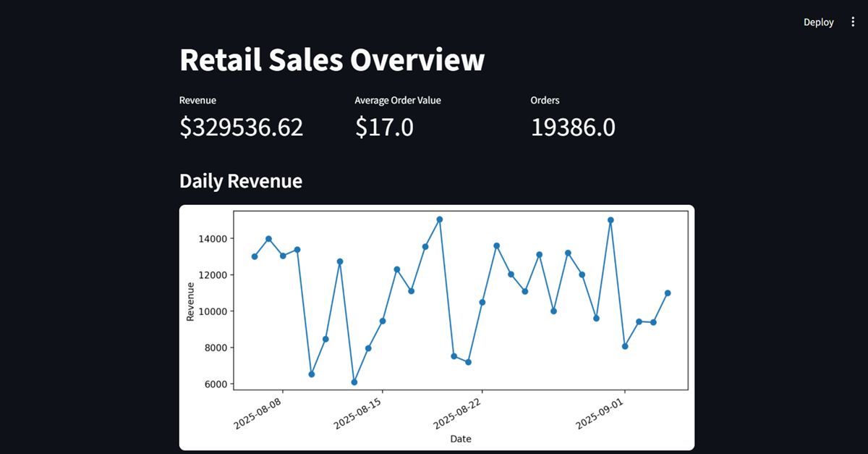Open the three-dot options menu

(853, 22)
